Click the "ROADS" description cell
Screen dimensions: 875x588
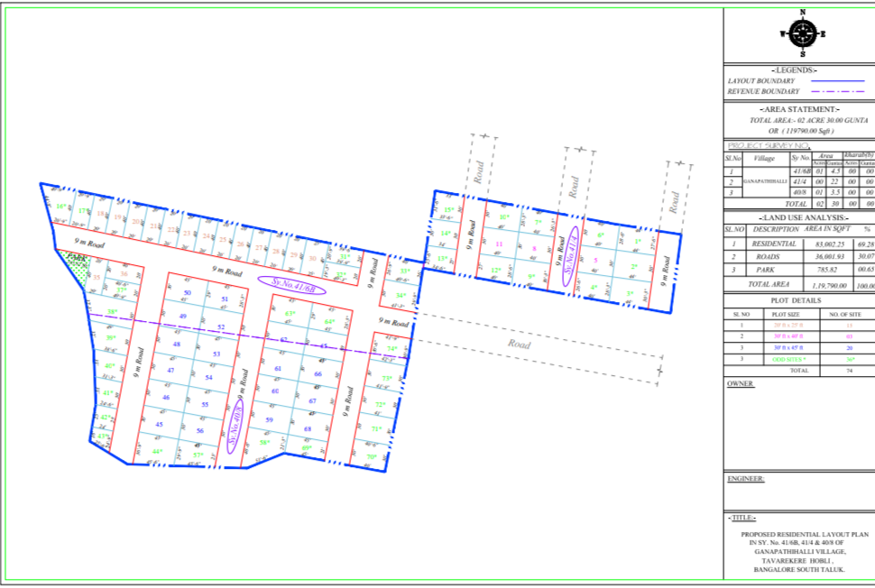[768, 257]
